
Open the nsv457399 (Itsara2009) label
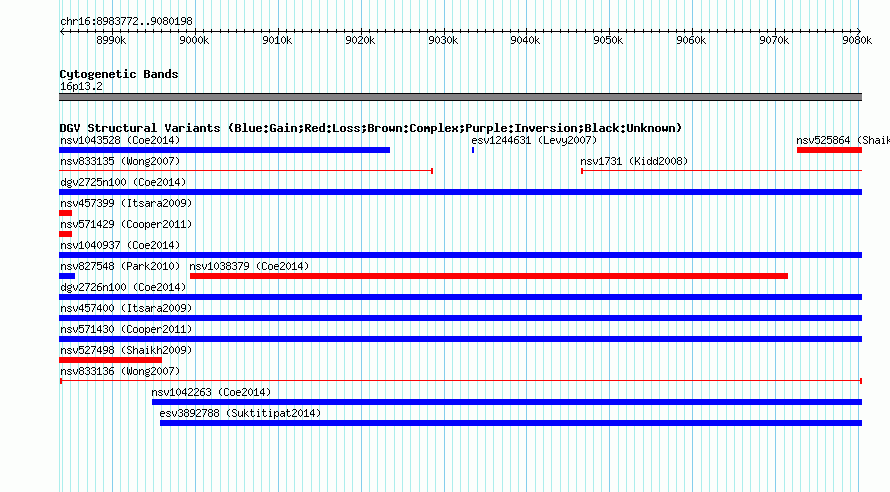126,203
